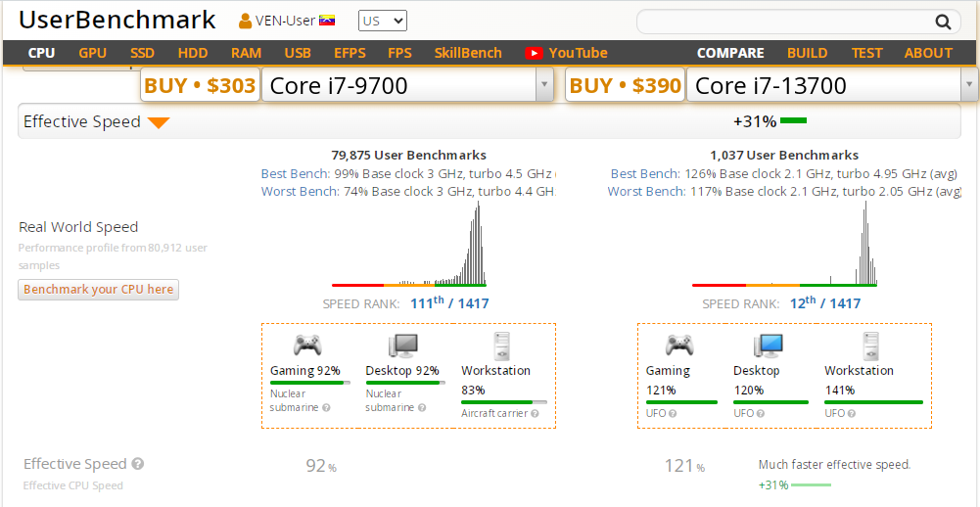This screenshot has width=980, height=507.
Task: Open the GPU menu tab
Action: point(92,53)
